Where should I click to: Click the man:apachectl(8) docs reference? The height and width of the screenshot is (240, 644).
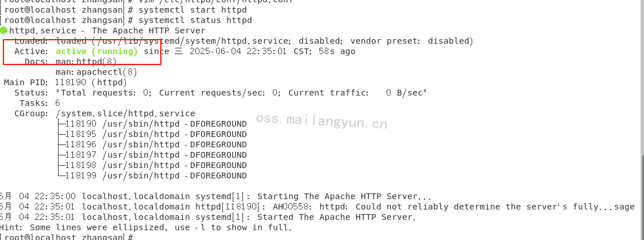(96, 72)
